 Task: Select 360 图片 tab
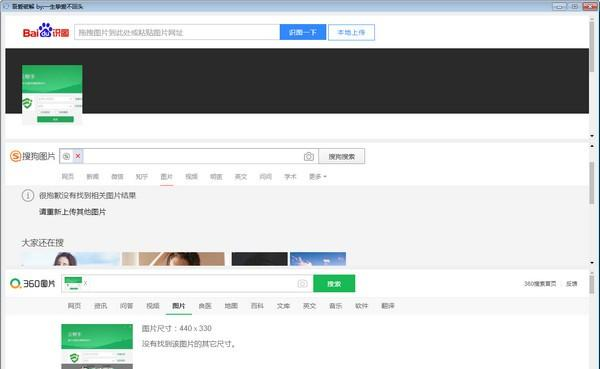pos(179,305)
